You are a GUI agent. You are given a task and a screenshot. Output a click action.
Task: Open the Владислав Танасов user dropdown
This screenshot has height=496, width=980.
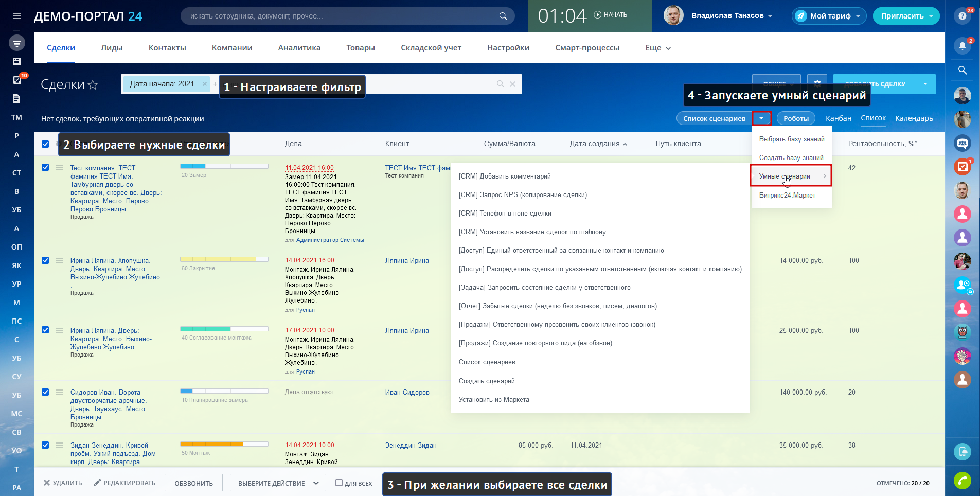coord(770,16)
